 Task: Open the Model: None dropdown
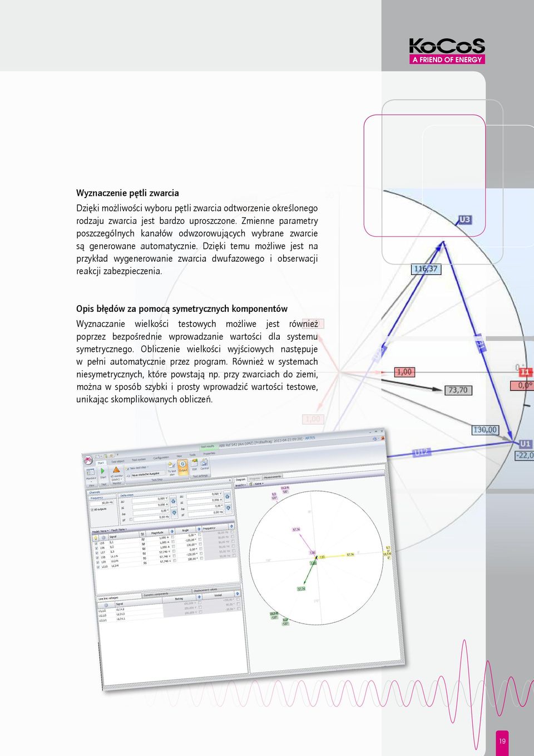tap(101, 531)
